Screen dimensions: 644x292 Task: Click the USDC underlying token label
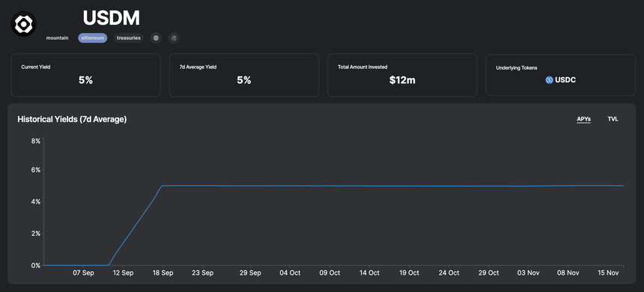pos(565,80)
